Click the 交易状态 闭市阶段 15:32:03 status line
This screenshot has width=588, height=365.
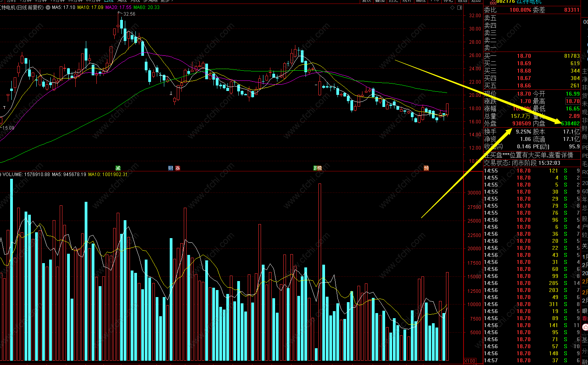coord(522,163)
